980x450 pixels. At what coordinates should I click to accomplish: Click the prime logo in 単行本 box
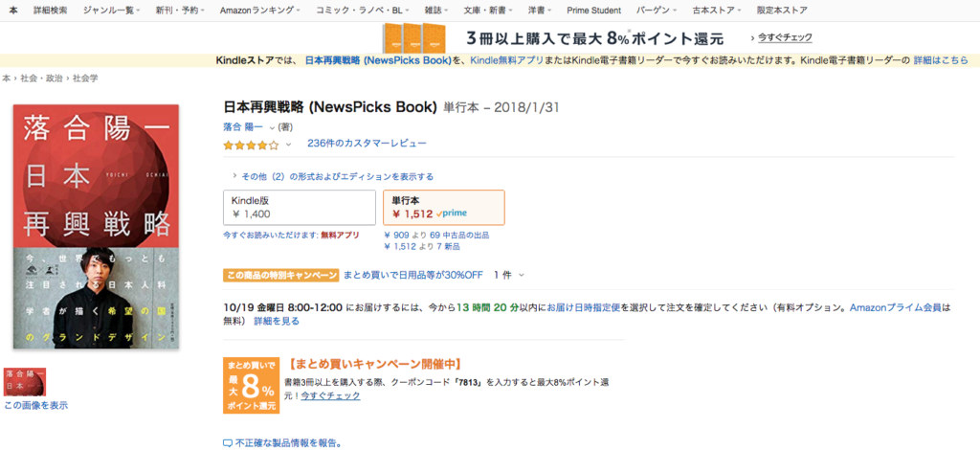(452, 214)
